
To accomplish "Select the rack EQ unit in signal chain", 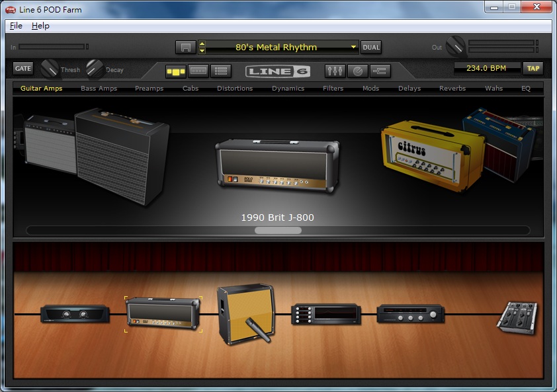I will point(326,314).
